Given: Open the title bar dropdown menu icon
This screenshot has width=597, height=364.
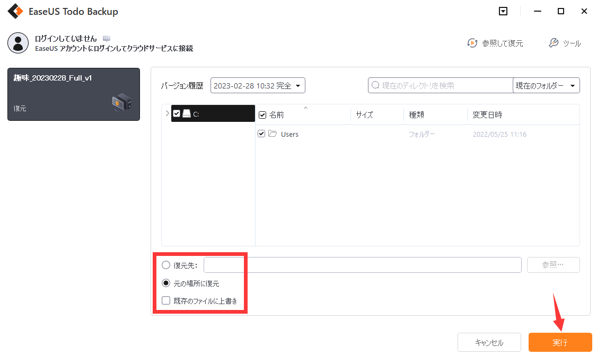Looking at the screenshot, I should tap(503, 11).
